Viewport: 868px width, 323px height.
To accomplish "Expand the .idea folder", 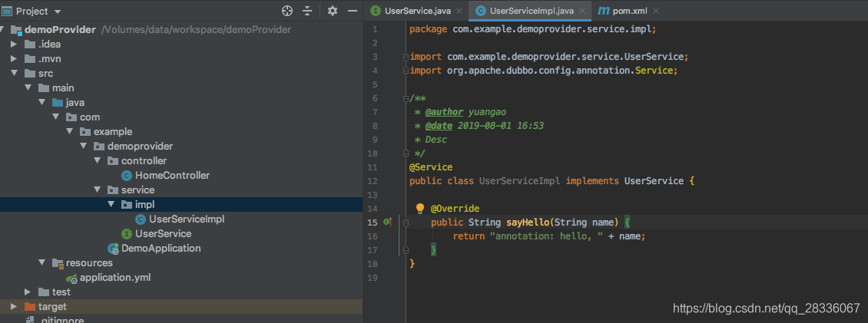I will 14,44.
